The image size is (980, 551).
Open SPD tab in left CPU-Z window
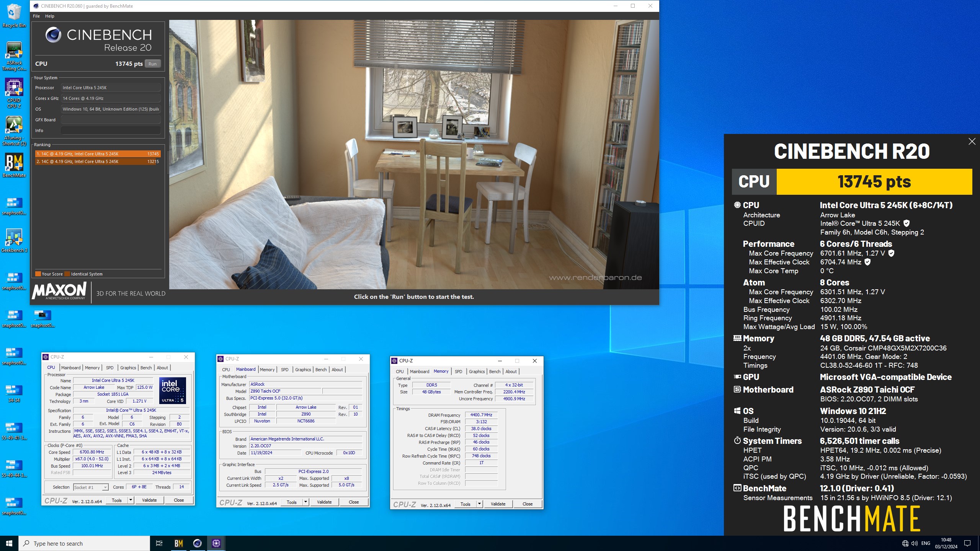[110, 368]
